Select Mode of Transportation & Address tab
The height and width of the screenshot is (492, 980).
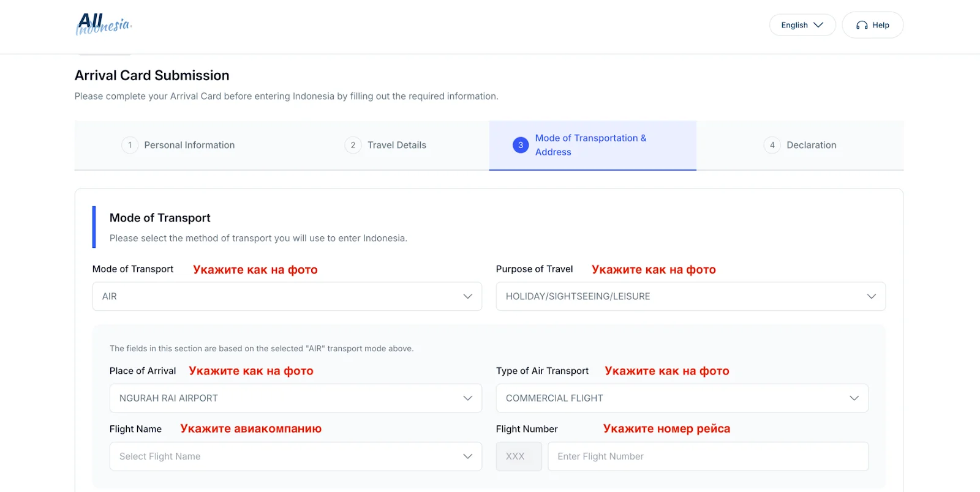click(x=590, y=145)
